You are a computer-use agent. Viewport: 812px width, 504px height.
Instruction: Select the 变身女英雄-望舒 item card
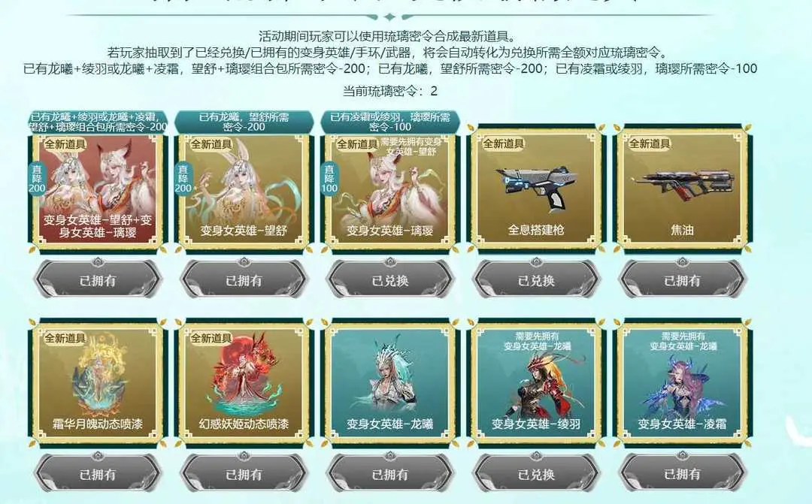pyautogui.click(x=244, y=190)
